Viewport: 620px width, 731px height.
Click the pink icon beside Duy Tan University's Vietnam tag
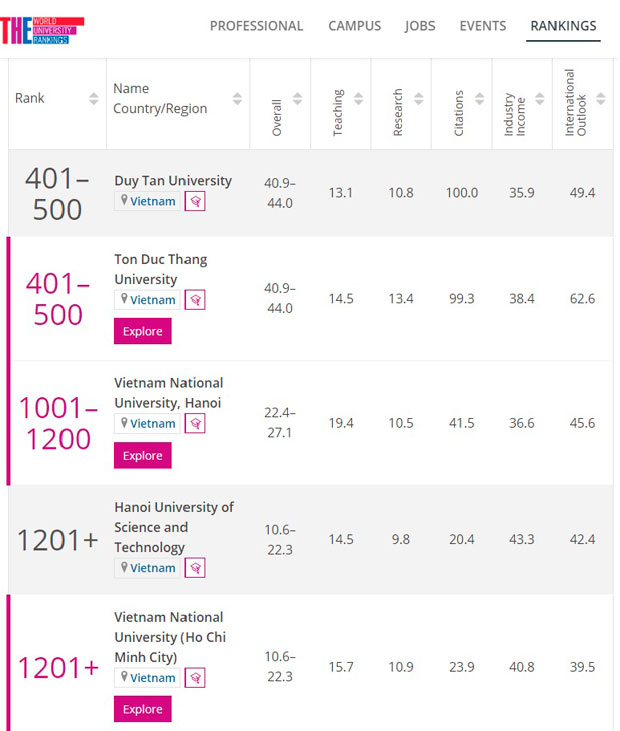pyautogui.click(x=195, y=201)
